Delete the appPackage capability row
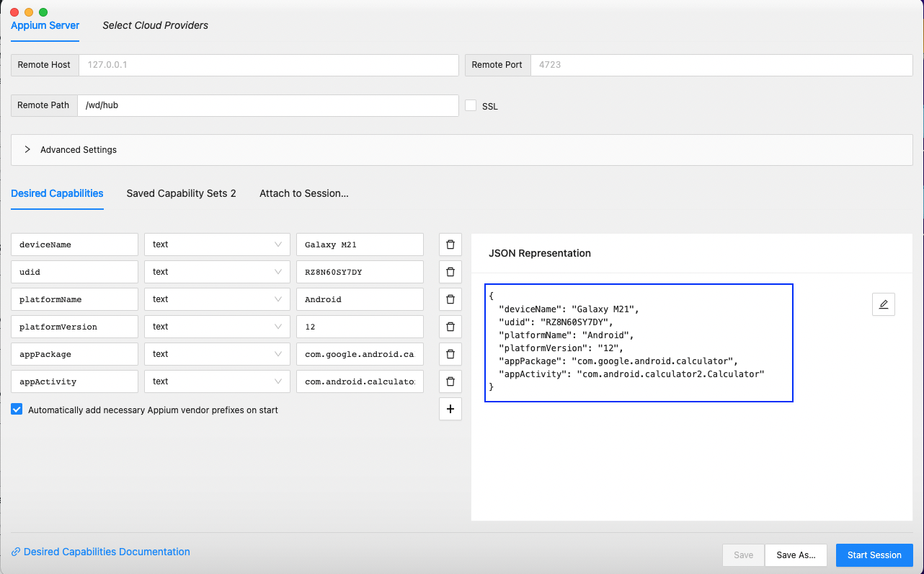 (450, 354)
